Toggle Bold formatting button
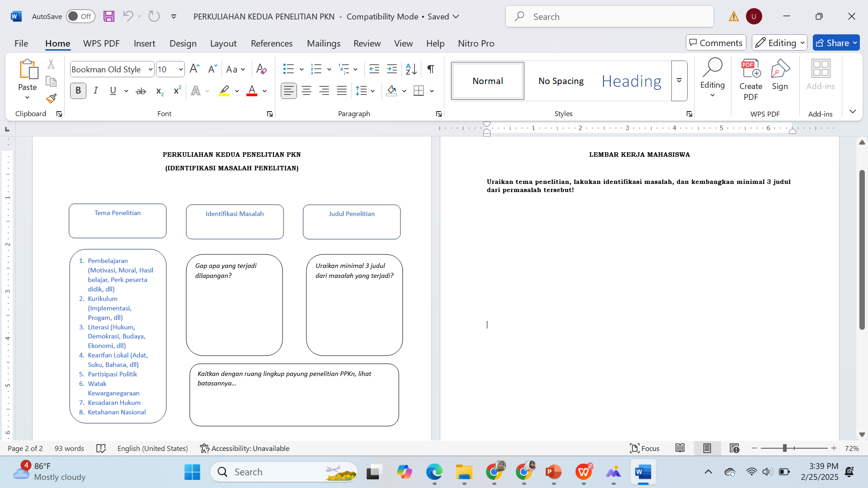This screenshot has width=868, height=488. click(78, 91)
